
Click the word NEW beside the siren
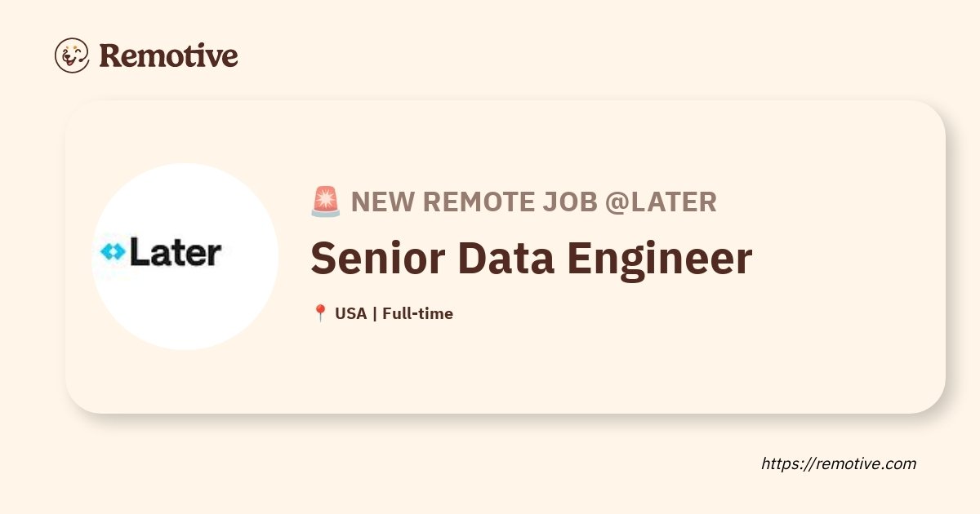(382, 202)
